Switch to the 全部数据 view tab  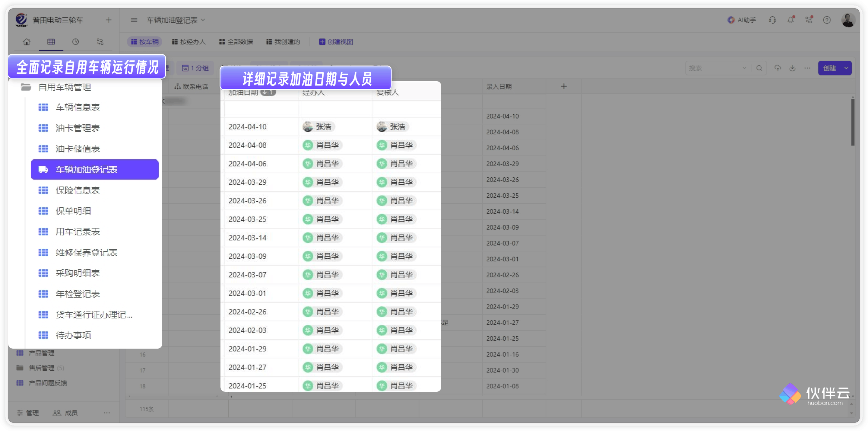[x=236, y=42]
